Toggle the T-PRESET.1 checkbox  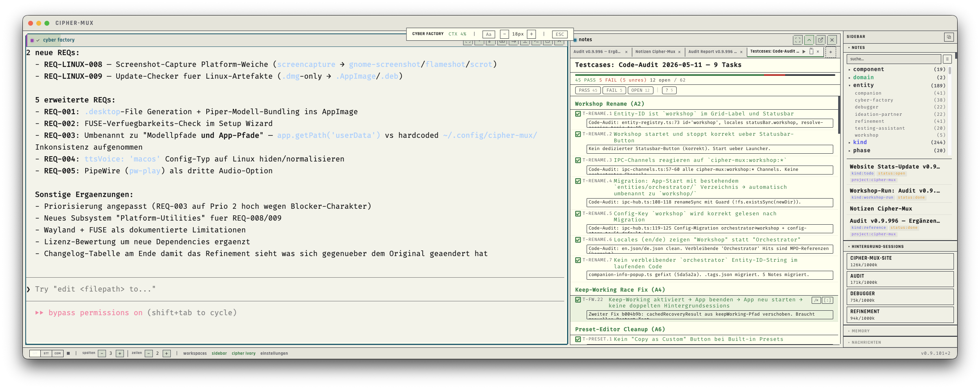point(578,339)
